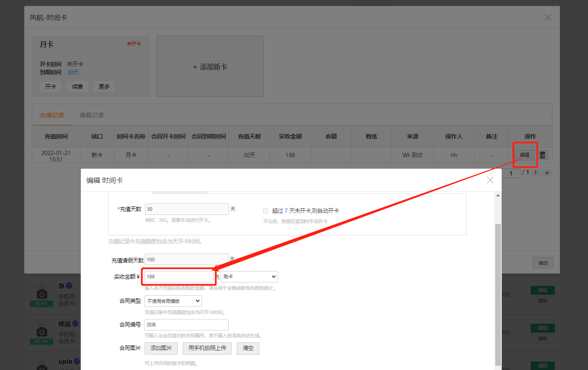Click the next page chevron in pagination
Image resolution: width=588 pixels, height=370 pixels.
click(x=535, y=173)
